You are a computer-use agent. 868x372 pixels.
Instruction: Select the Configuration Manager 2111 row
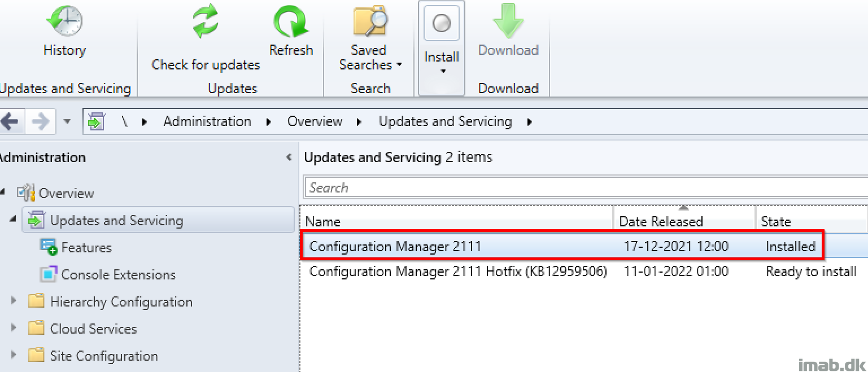[x=584, y=246]
